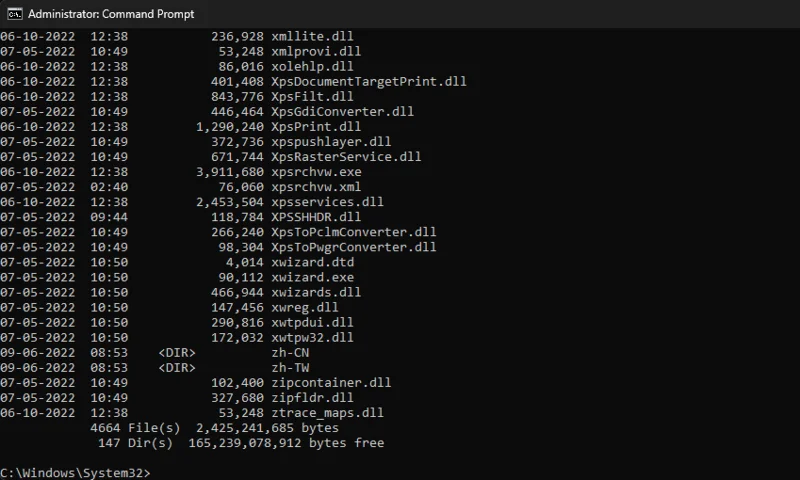Click the Command Prompt icon in title bar
Screen dimensions: 800x480
[15, 14]
